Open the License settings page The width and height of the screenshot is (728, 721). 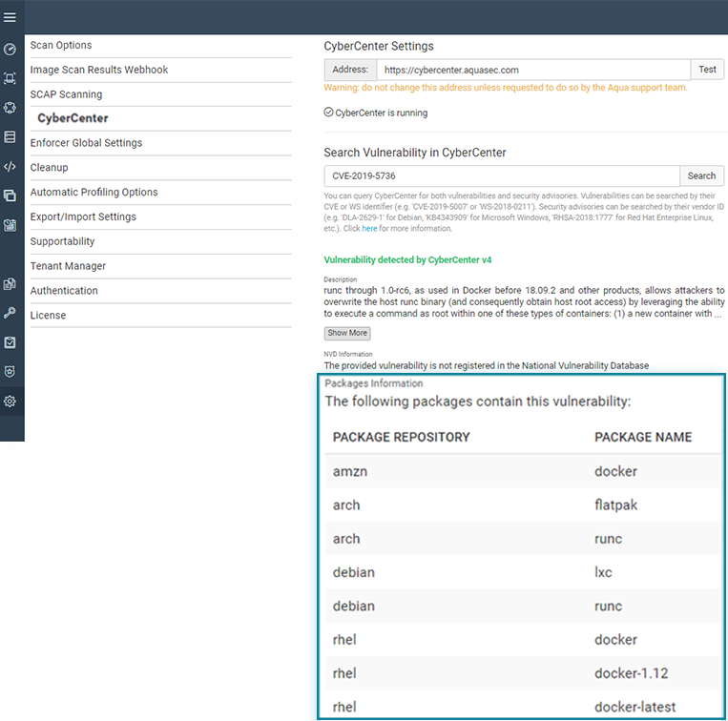[49, 315]
